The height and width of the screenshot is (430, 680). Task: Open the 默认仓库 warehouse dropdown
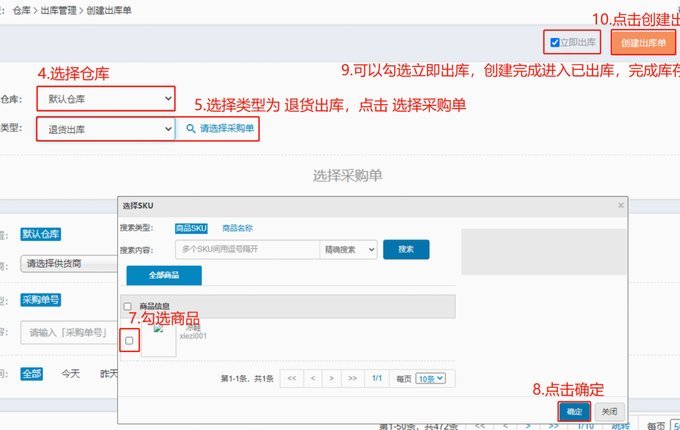[x=106, y=99]
